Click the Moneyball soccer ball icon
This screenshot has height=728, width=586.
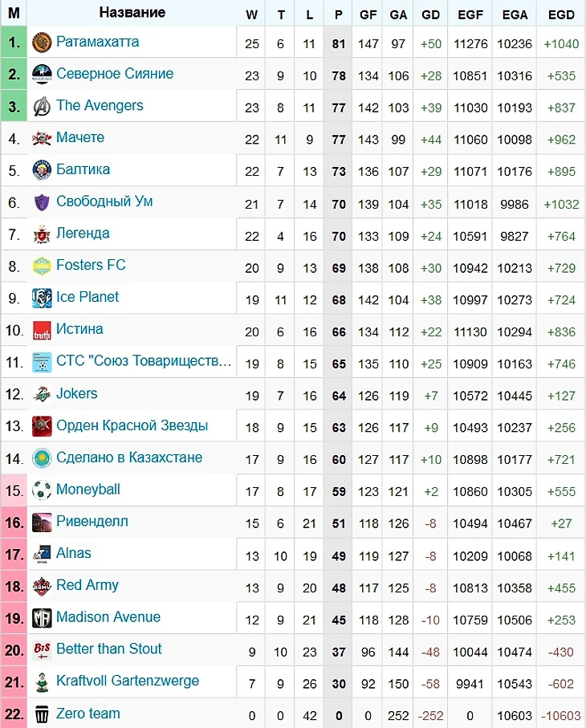pos(42,490)
